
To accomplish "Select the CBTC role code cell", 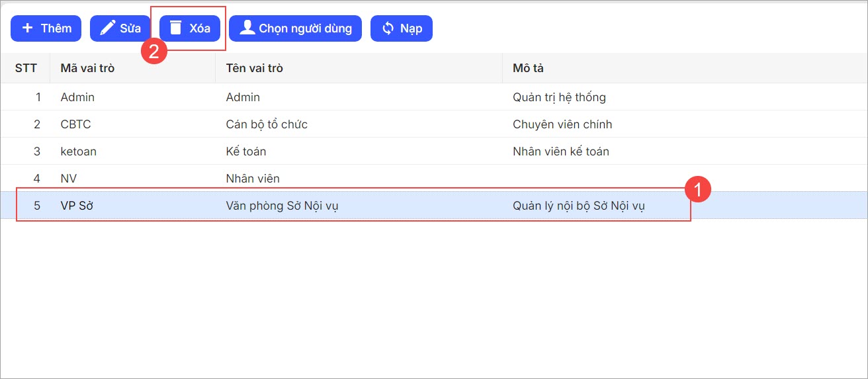I will click(75, 124).
